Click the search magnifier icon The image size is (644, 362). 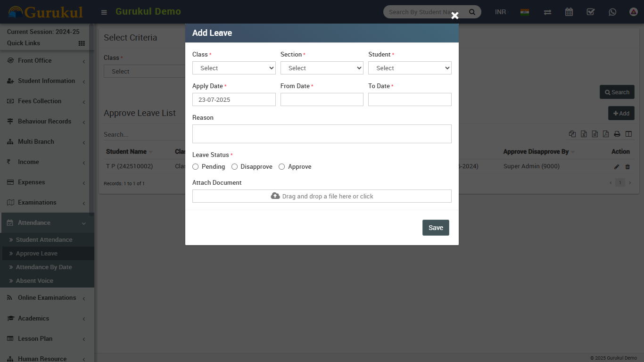(x=472, y=12)
